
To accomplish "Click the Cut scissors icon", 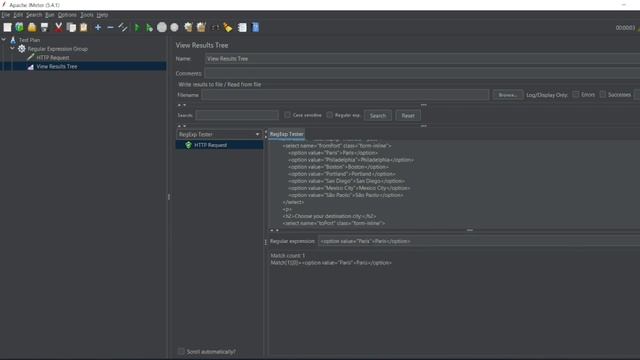I will [58, 27].
